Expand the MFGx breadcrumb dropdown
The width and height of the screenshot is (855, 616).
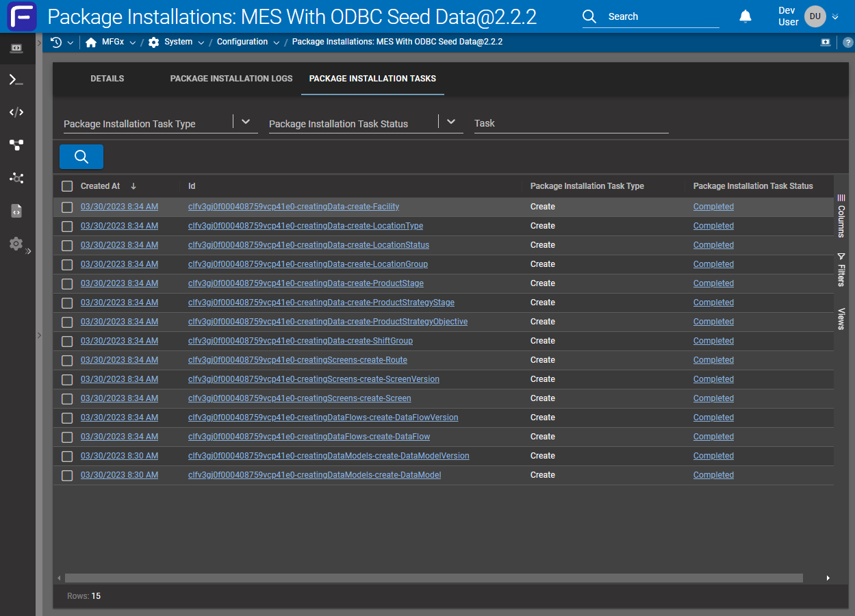tap(133, 43)
